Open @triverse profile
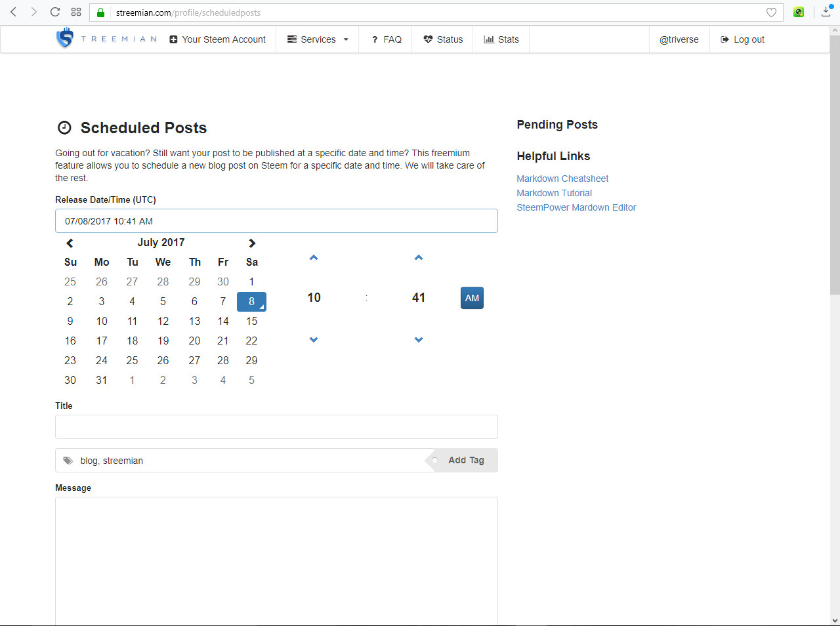This screenshot has width=840, height=626. [x=679, y=39]
